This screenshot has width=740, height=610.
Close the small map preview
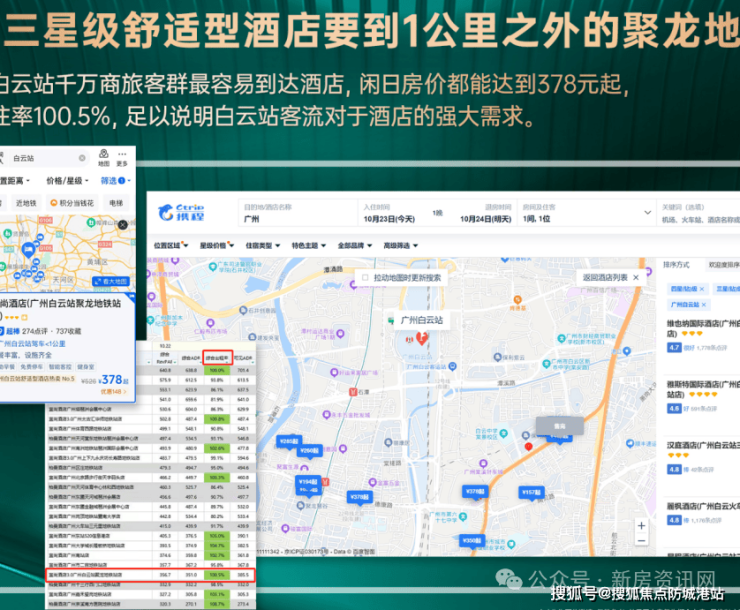pyautogui.click(x=123, y=225)
